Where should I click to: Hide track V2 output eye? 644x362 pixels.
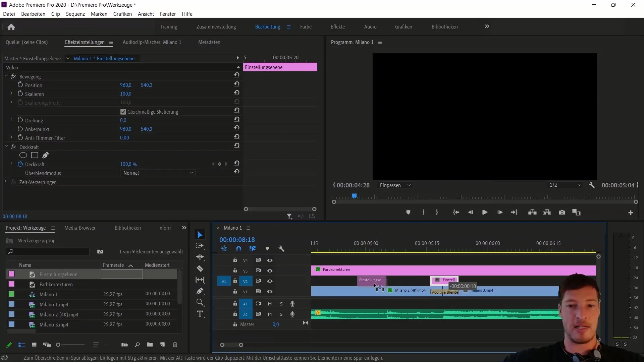(x=270, y=281)
